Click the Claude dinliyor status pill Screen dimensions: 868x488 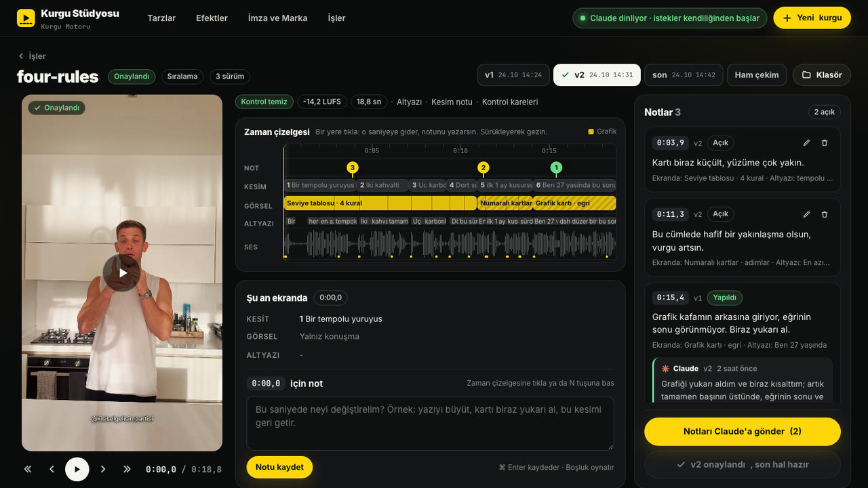tap(670, 18)
